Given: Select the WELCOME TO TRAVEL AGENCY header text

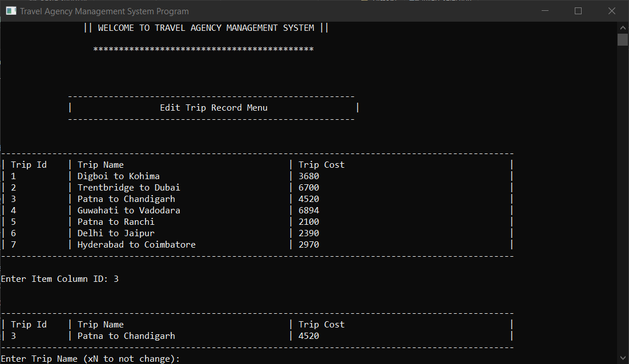Looking at the screenshot, I should click(207, 27).
